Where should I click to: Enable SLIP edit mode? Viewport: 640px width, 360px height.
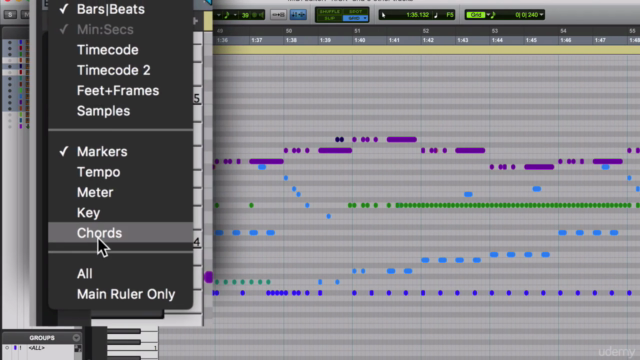pyautogui.click(x=329, y=18)
